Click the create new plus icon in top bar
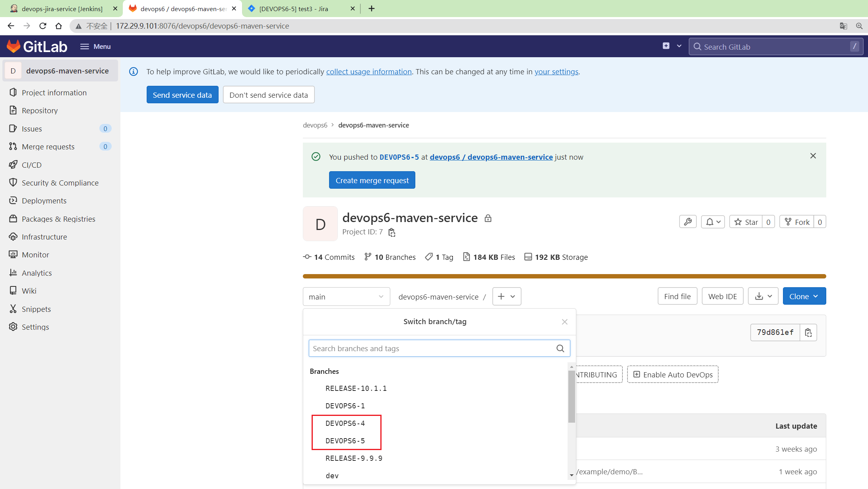Image resolution: width=868 pixels, height=489 pixels. (666, 46)
